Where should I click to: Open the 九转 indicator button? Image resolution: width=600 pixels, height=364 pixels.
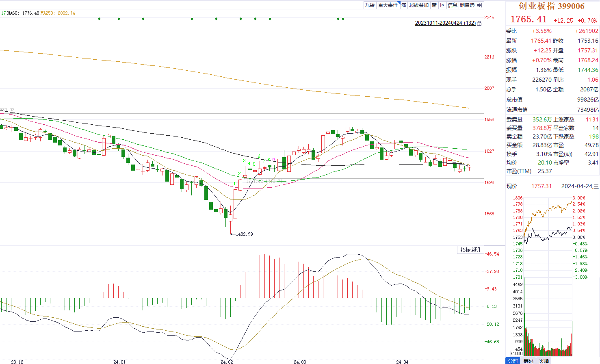click(x=369, y=5)
